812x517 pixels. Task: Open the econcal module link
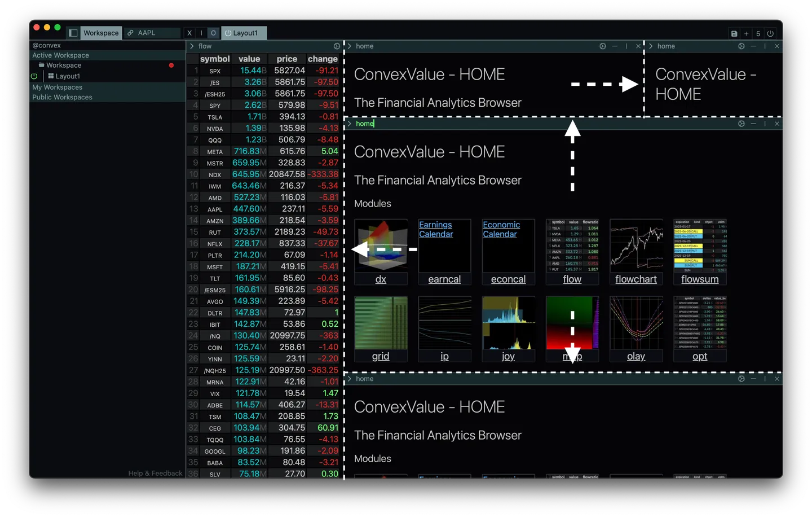coord(508,279)
